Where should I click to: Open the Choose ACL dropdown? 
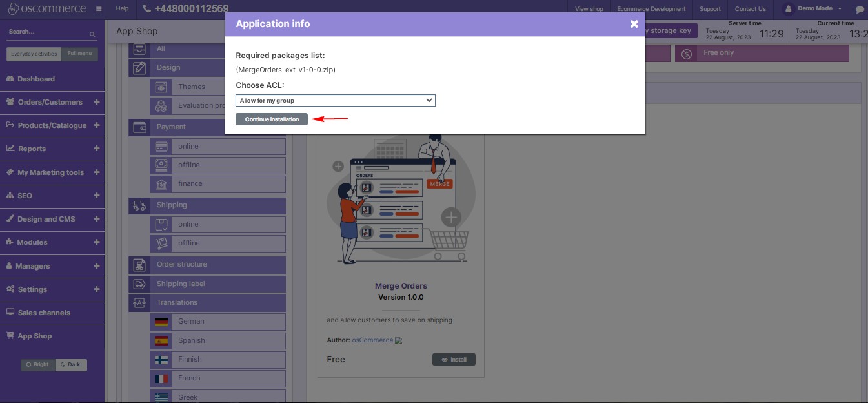[x=335, y=101]
